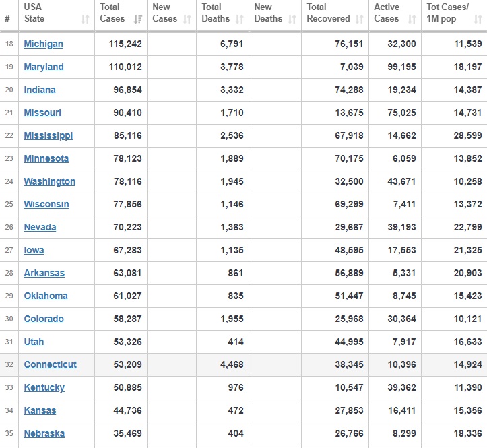The height and width of the screenshot is (448, 487).
Task: Sort by Total Recovered column icon
Action: (360, 20)
